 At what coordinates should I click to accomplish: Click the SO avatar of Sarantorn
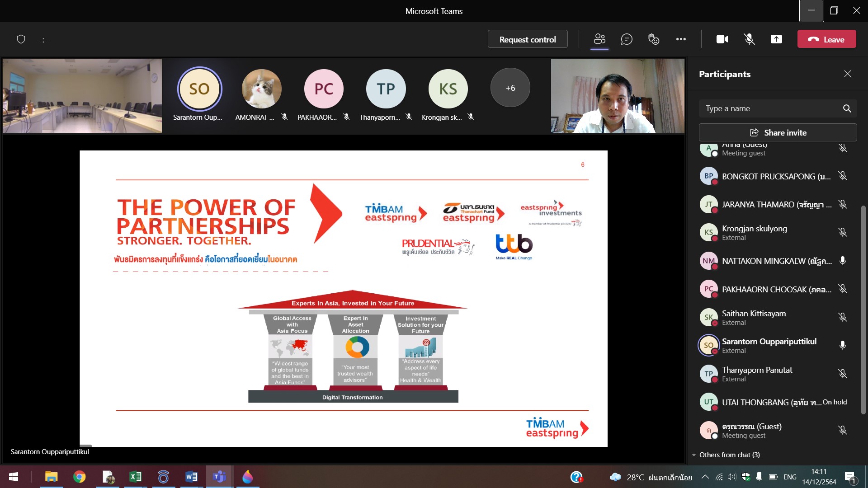pos(199,89)
